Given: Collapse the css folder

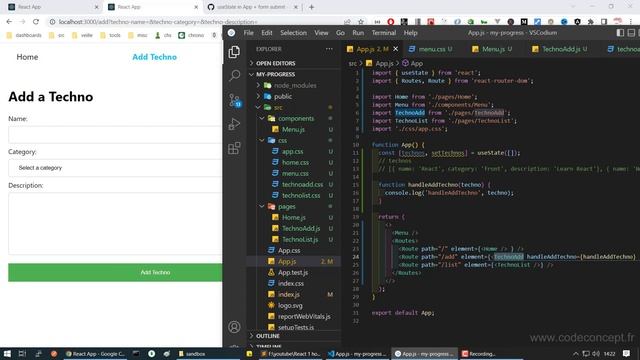Looking at the screenshot, I should point(294,140).
